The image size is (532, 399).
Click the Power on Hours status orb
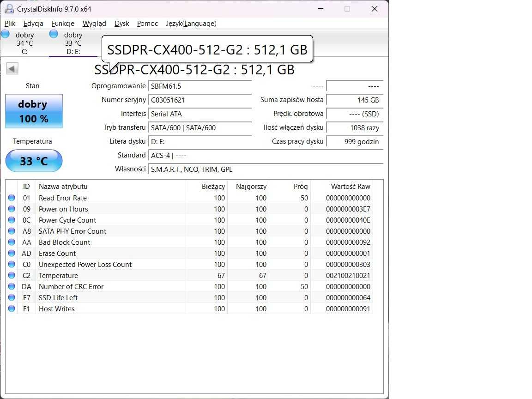[12, 209]
